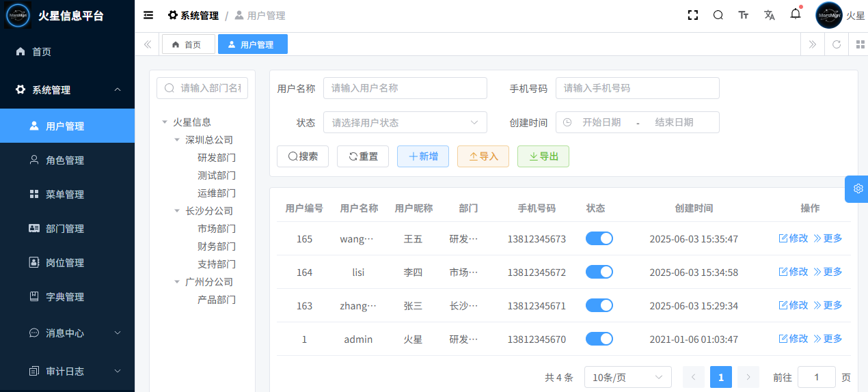The width and height of the screenshot is (868, 392).
Task: Click the calendar clock icon in date range
Action: 567,122
